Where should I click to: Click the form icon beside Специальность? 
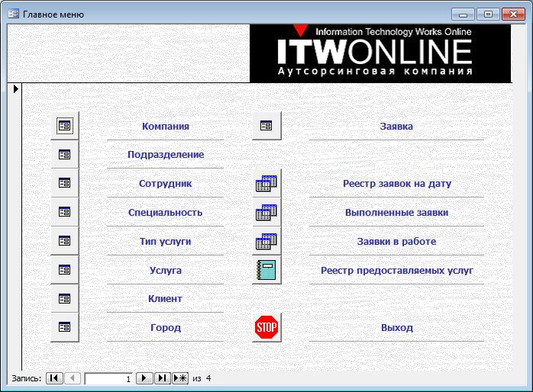pos(65,212)
